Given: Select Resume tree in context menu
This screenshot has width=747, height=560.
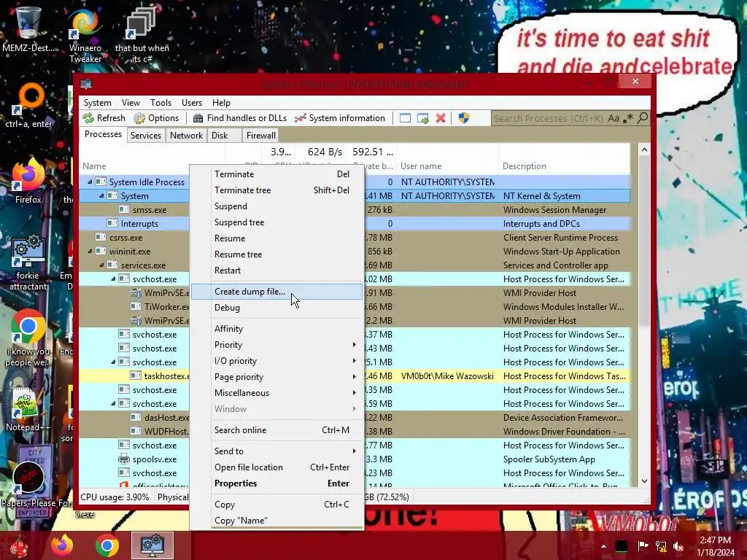Looking at the screenshot, I should (x=277, y=254).
